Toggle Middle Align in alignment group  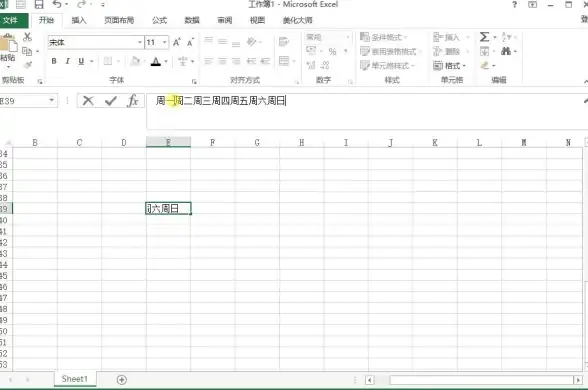point(222,41)
